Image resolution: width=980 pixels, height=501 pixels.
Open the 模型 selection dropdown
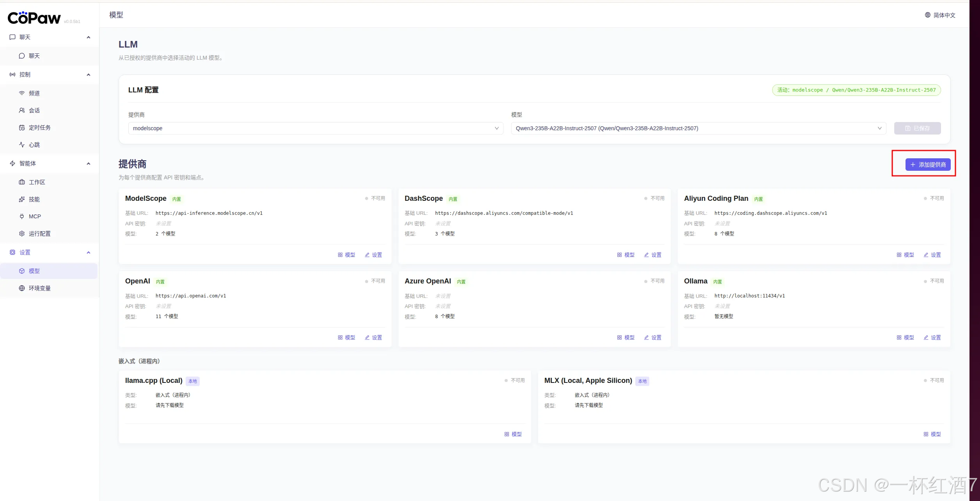[698, 128]
